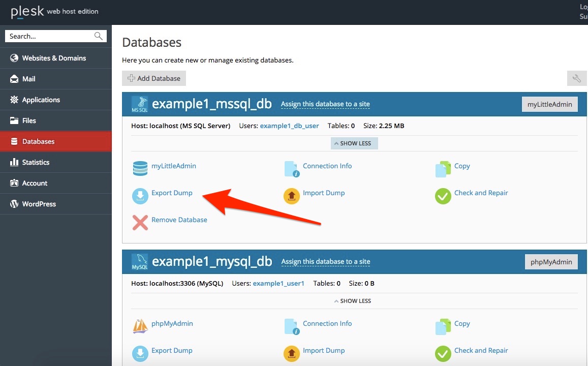This screenshot has width=588, height=366.
Task: Focus the sidebar Search field
Action: click(x=50, y=36)
